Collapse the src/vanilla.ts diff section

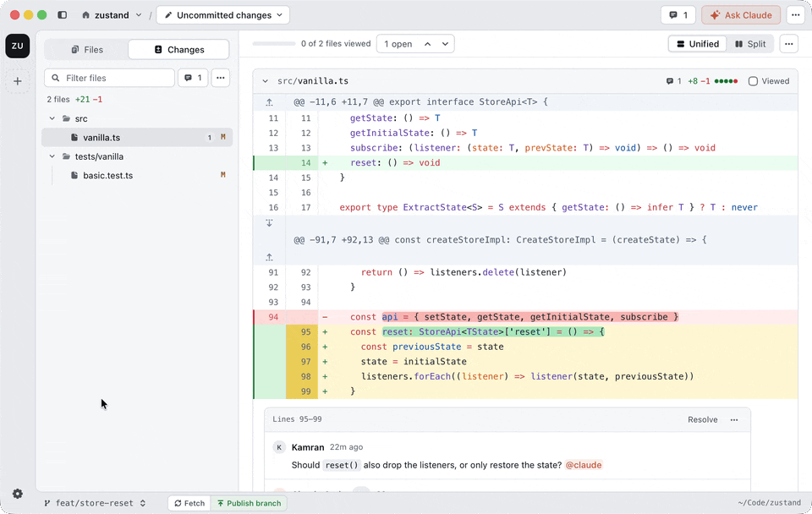tap(265, 81)
